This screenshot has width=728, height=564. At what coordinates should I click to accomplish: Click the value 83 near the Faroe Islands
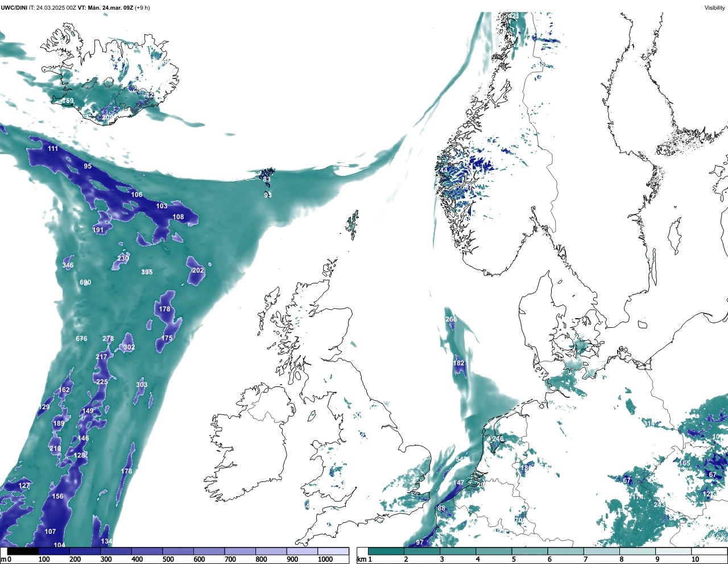click(x=267, y=179)
